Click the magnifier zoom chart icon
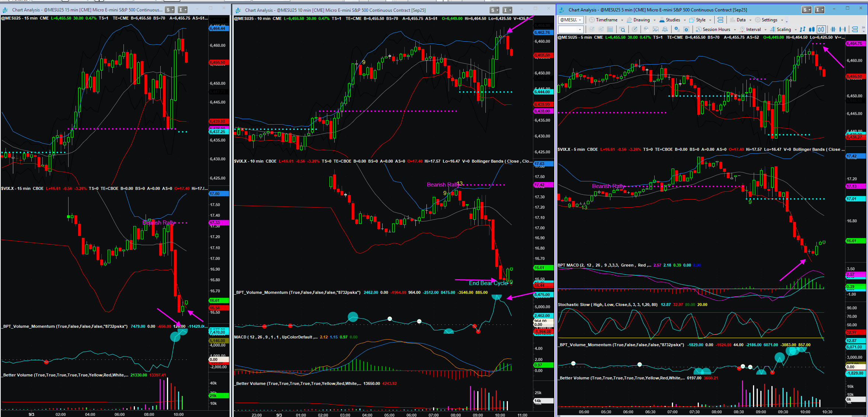The image size is (868, 417). (622, 29)
